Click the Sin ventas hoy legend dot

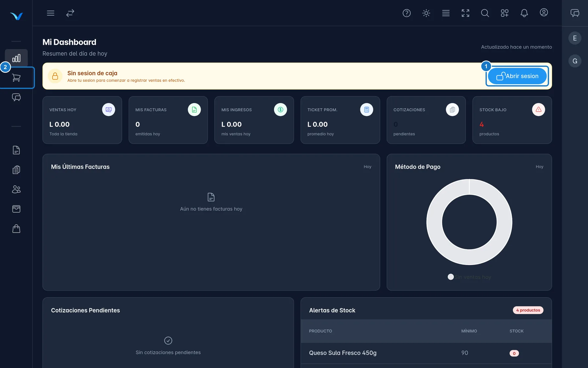pyautogui.click(x=451, y=277)
